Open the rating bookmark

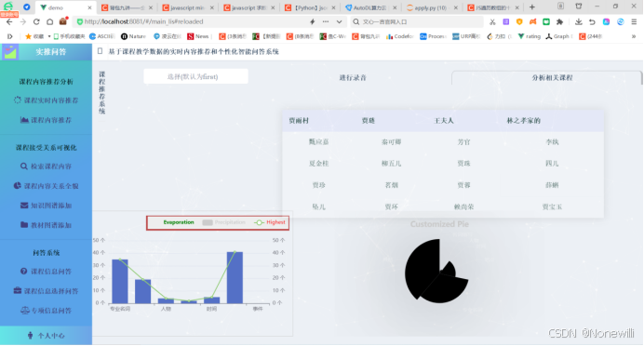point(529,36)
